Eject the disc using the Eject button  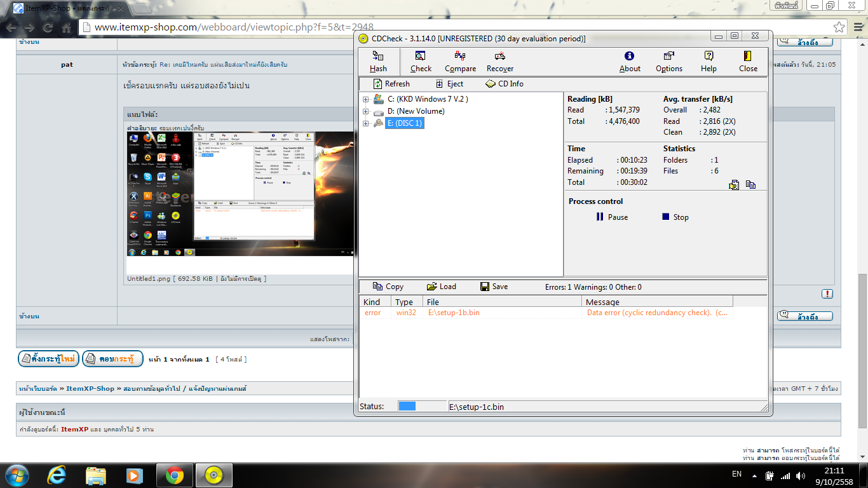coord(449,84)
